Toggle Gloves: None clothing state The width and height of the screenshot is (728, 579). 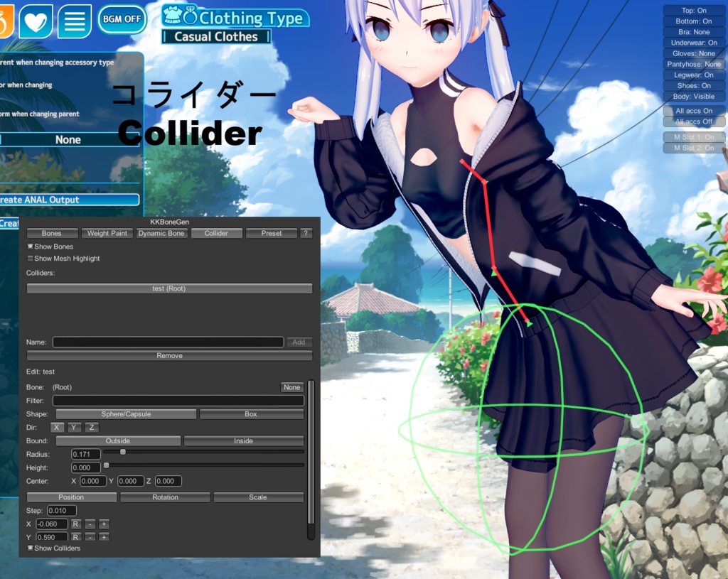[x=694, y=53]
